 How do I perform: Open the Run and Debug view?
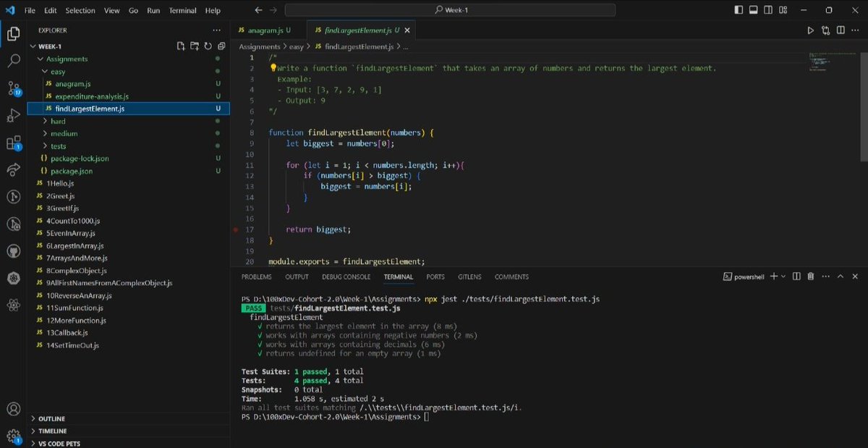coord(13,115)
